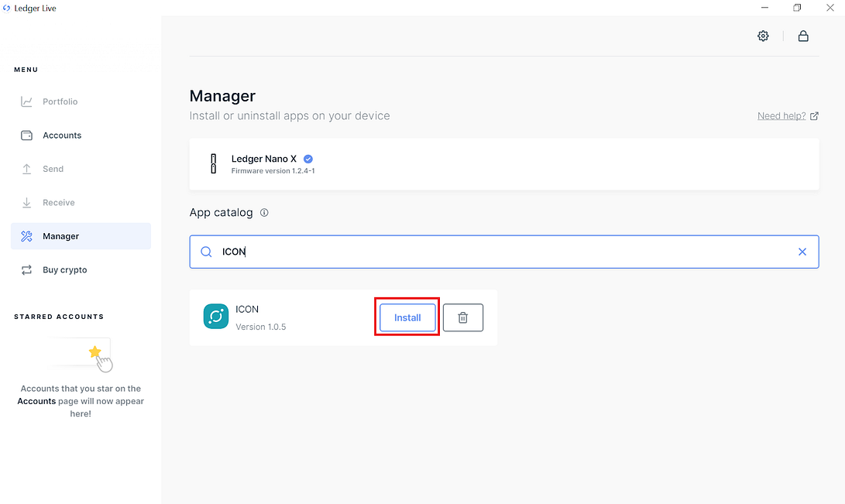Click the ICON app logo

point(215,316)
